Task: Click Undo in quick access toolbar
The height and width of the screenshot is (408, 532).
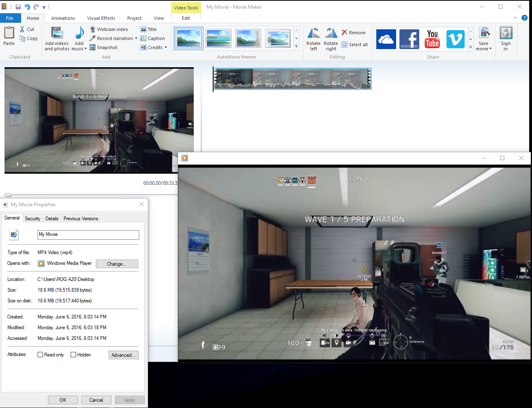Action: [27, 7]
